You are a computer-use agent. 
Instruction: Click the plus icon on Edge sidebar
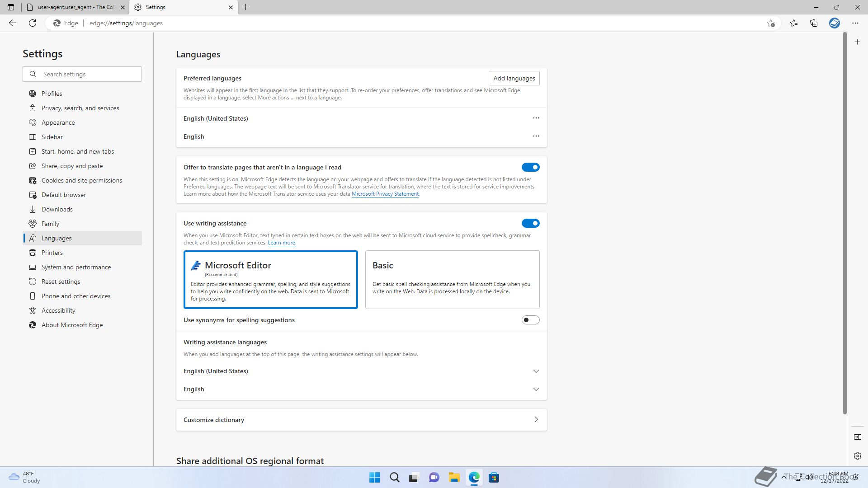(x=858, y=42)
